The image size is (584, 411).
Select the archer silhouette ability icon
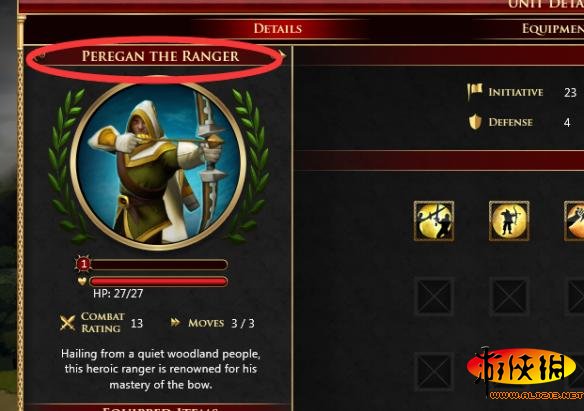click(x=509, y=221)
